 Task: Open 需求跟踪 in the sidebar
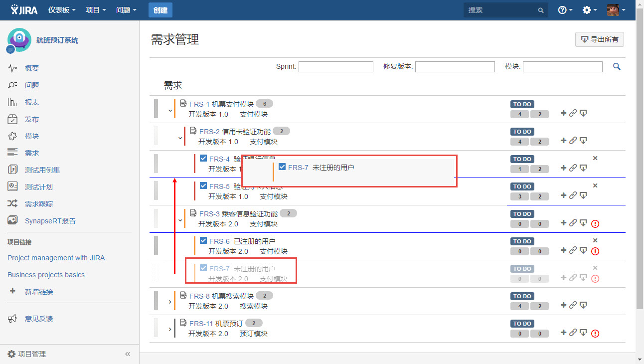coord(39,204)
